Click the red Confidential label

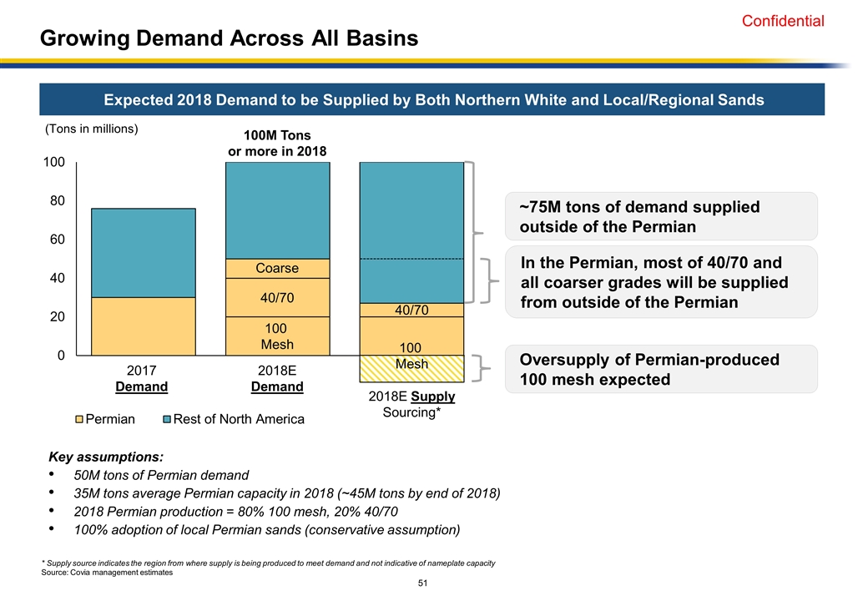point(784,22)
